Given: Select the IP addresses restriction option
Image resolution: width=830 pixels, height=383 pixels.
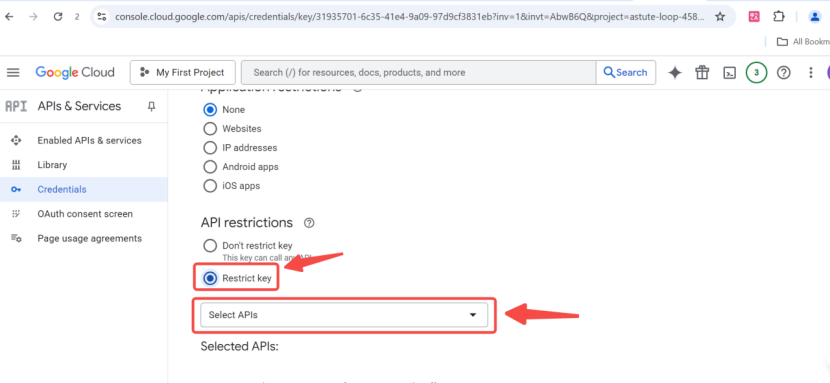Looking at the screenshot, I should point(210,148).
